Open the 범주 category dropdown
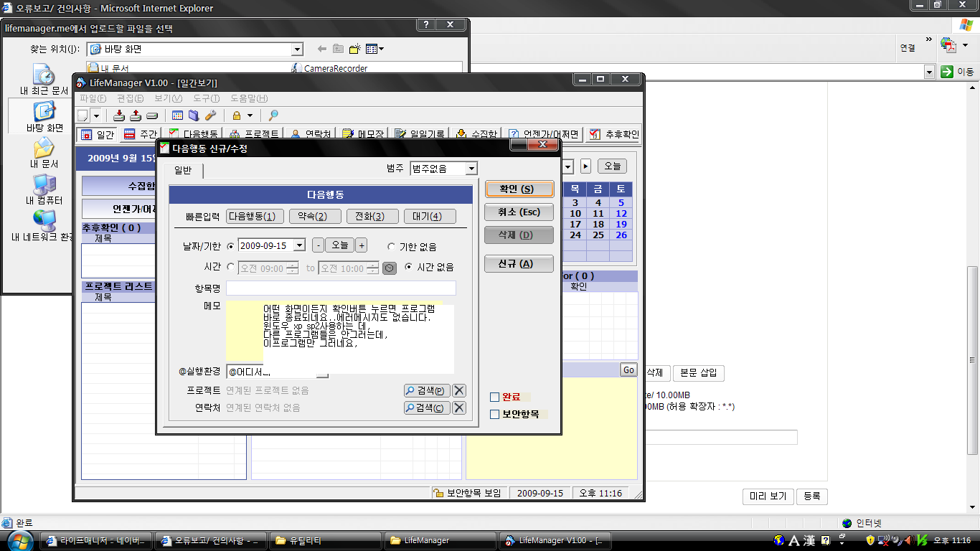The image size is (980, 551). [471, 169]
